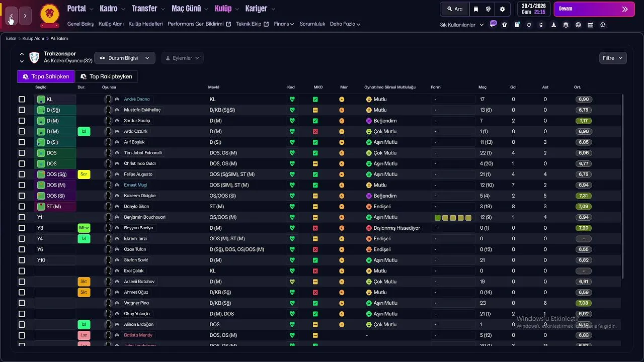Open the world globe icon beside bookmark
This screenshot has height=362, width=644.
click(488, 9)
